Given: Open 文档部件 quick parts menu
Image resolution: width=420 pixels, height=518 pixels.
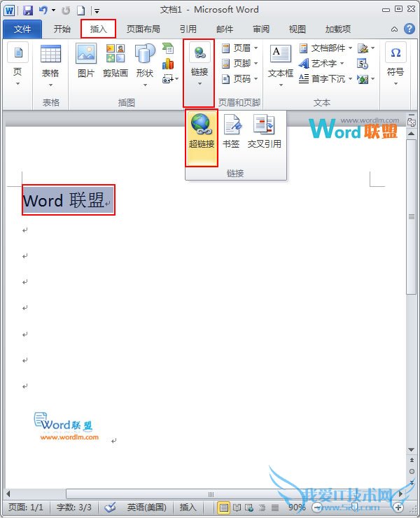Looking at the screenshot, I should coord(325,48).
